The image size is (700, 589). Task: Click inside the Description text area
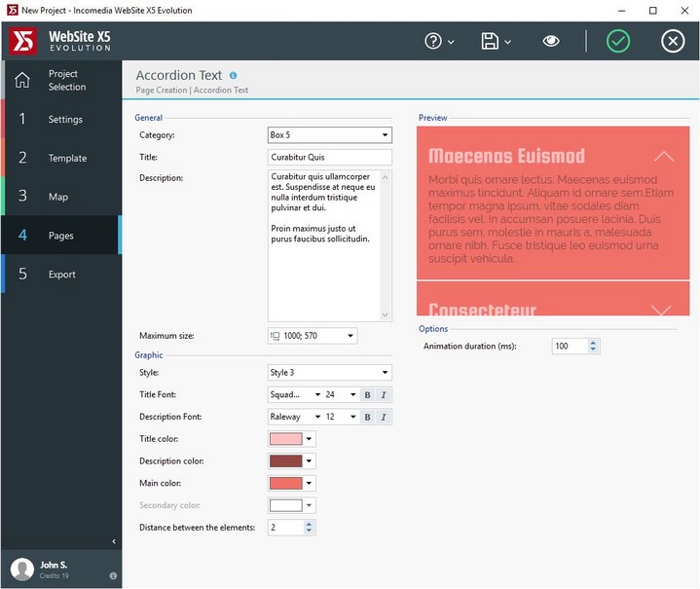(324, 245)
